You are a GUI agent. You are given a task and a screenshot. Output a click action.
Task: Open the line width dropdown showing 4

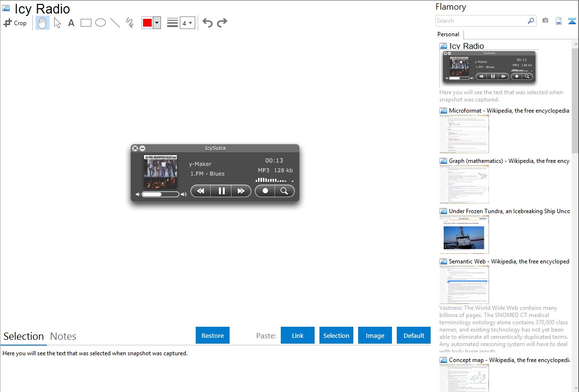187,23
